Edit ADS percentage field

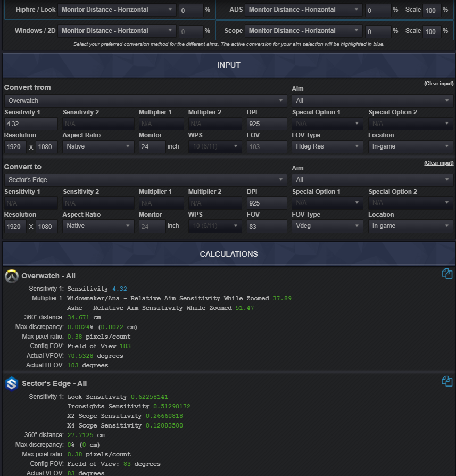[x=378, y=10]
